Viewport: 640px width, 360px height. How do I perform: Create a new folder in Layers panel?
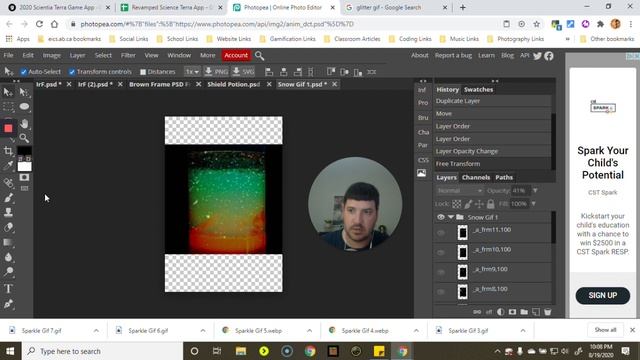click(524, 312)
